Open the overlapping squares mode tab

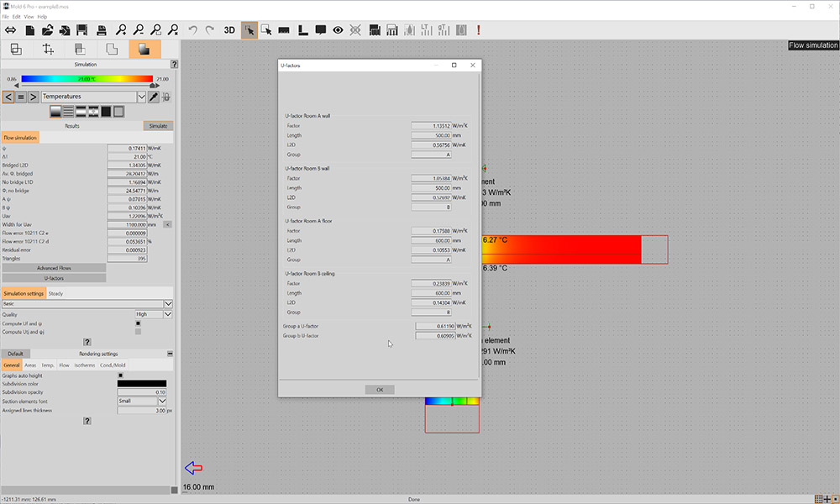coord(16,50)
